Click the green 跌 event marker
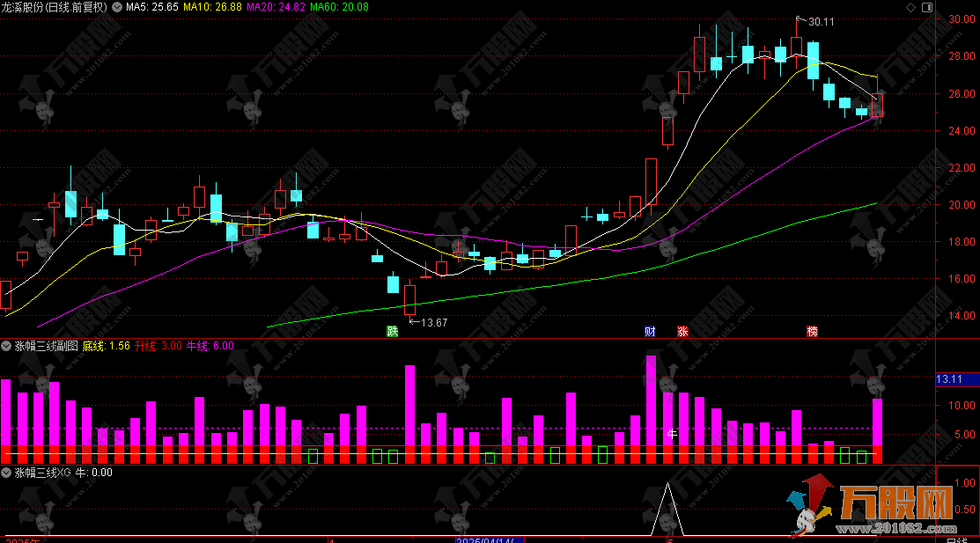The height and width of the screenshot is (543, 980). pyautogui.click(x=393, y=331)
